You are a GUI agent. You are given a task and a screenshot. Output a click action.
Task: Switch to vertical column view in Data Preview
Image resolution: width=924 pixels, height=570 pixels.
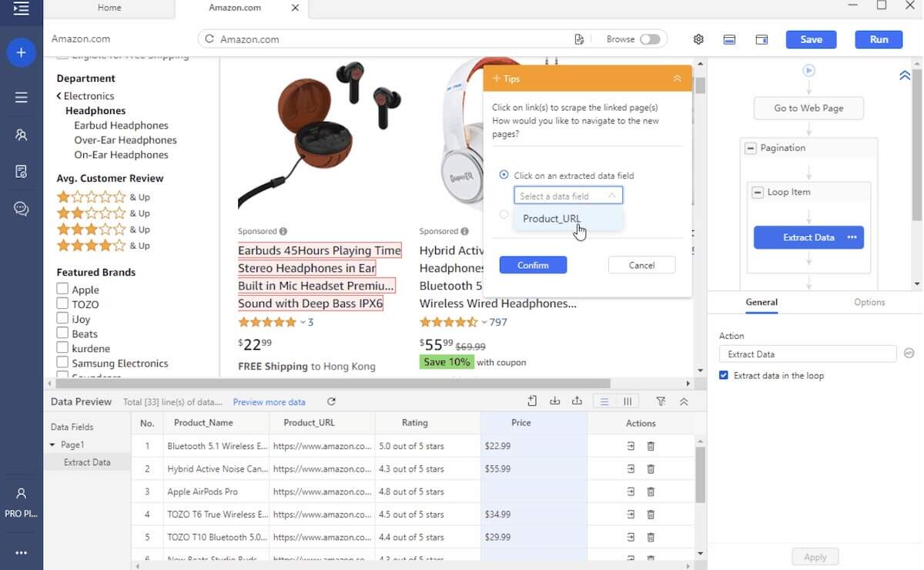(x=628, y=401)
